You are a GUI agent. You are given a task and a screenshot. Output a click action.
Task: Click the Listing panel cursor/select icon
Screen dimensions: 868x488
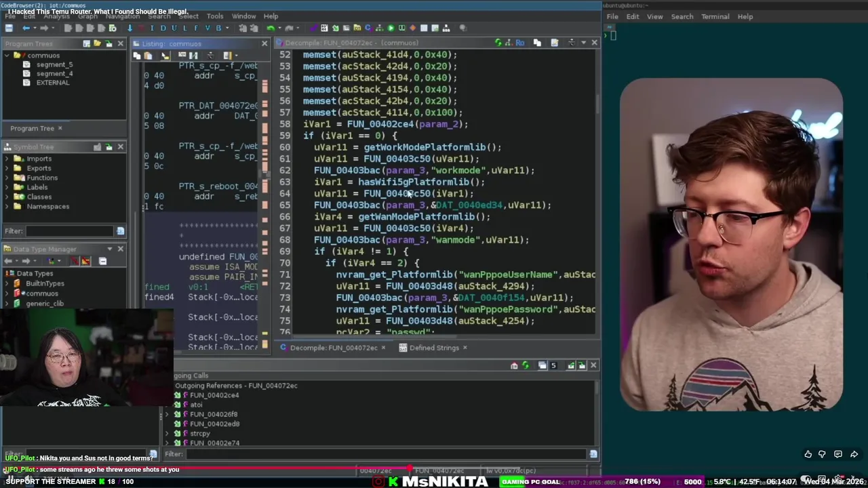click(165, 56)
